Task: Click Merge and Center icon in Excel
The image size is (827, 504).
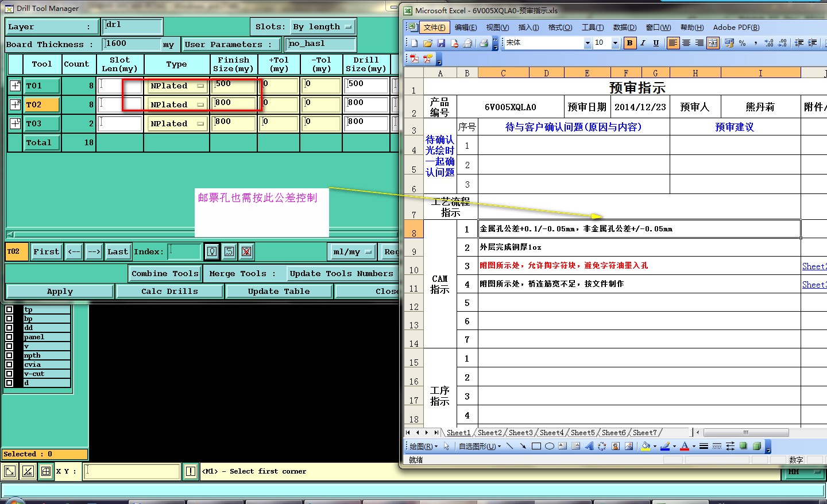Action: (x=713, y=43)
